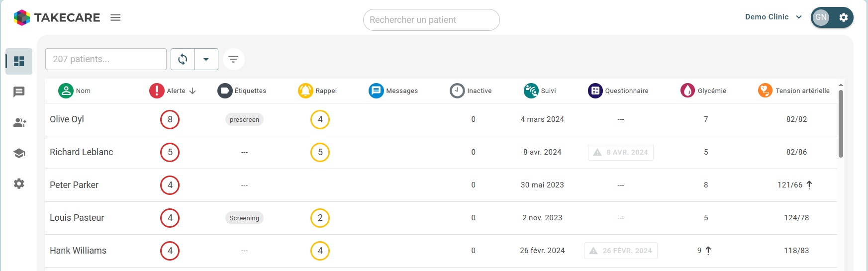
Task: Expand the Demo Clinic dropdown
Action: point(773,17)
